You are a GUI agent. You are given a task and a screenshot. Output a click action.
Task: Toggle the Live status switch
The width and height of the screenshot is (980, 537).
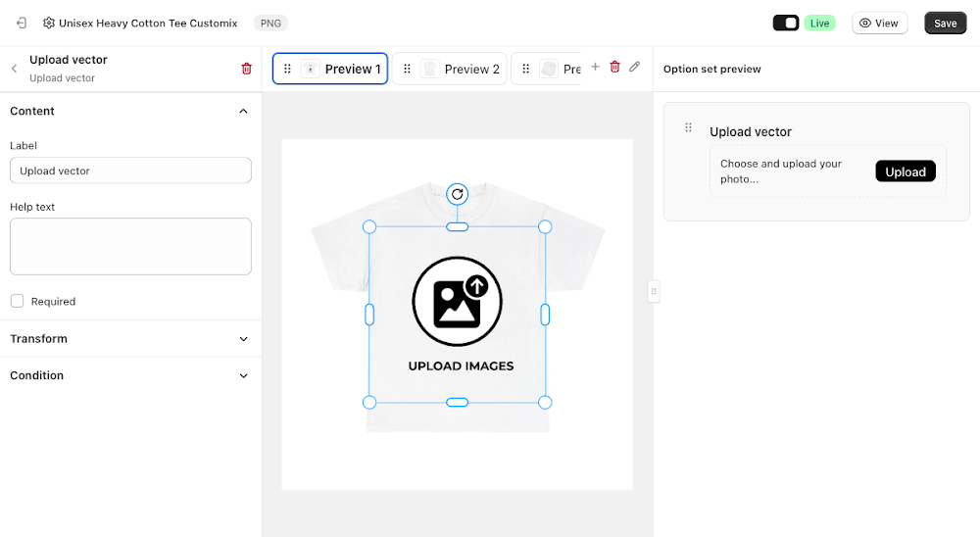point(786,24)
